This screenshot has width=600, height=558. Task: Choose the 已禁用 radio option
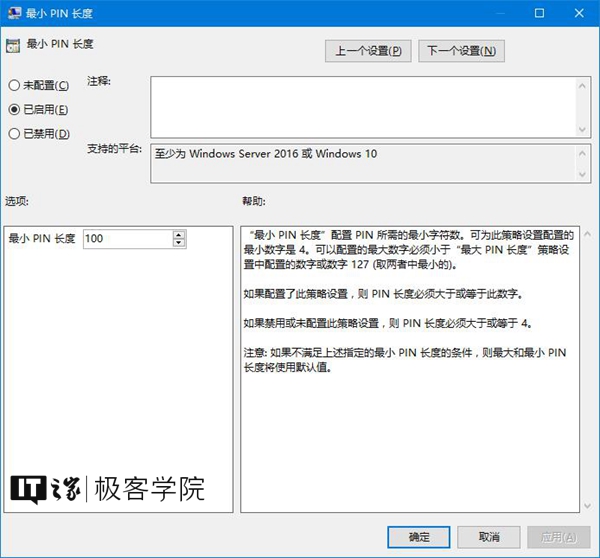pyautogui.click(x=15, y=133)
